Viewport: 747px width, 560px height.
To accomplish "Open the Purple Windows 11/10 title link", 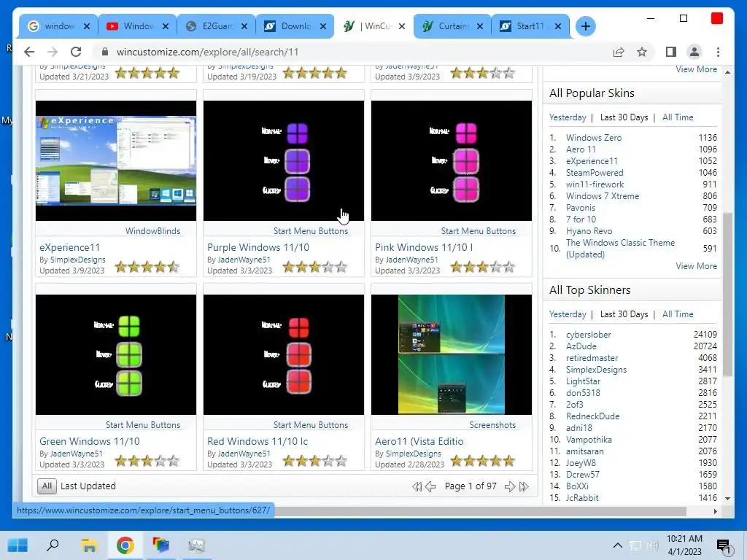I will (258, 248).
